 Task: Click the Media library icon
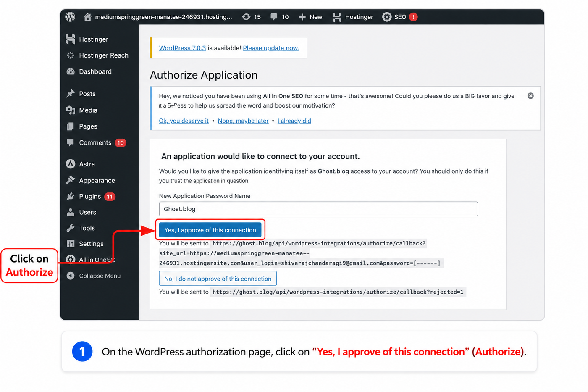[x=71, y=110]
